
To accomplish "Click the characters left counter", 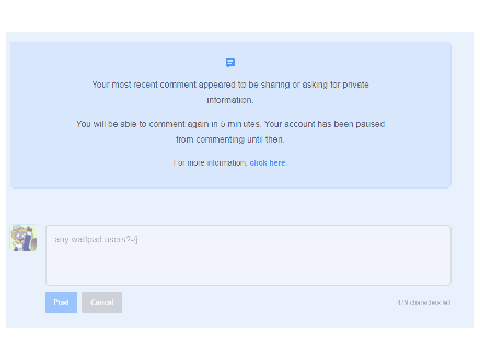I will [x=423, y=303].
